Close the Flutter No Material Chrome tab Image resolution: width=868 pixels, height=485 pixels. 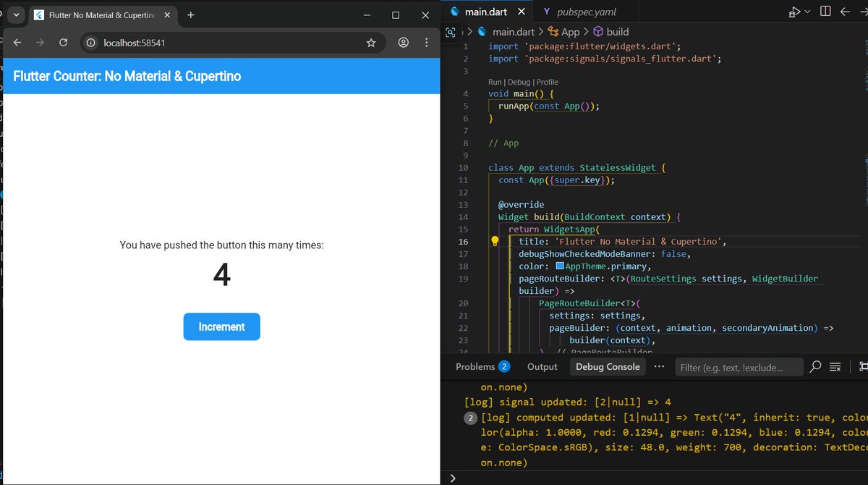coord(166,15)
